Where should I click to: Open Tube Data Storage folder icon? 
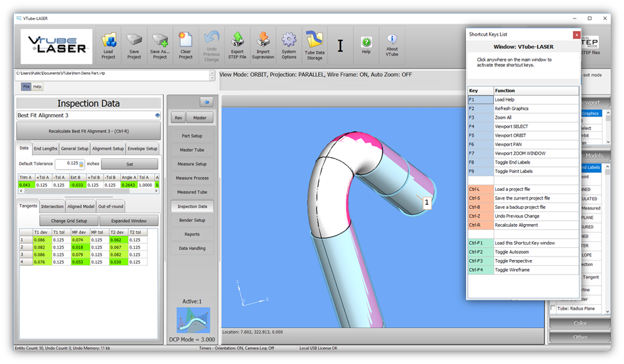(315, 44)
